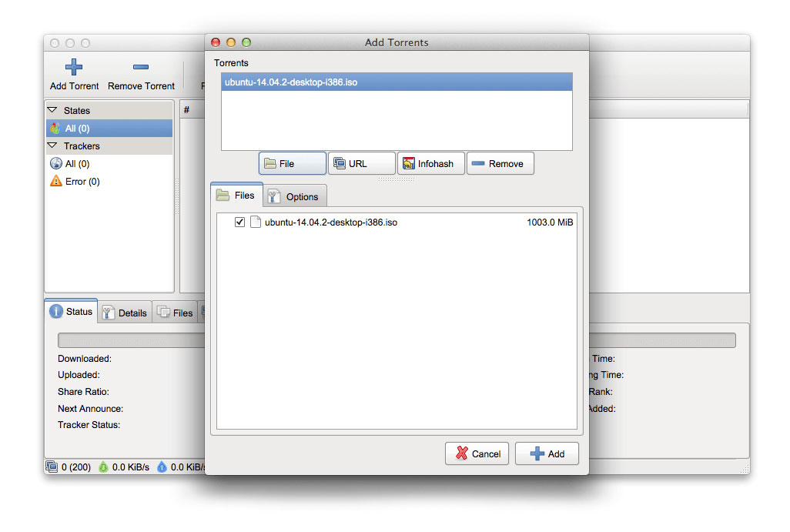This screenshot has width=790, height=532.
Task: Click the green download speed icon
Action: click(x=103, y=467)
